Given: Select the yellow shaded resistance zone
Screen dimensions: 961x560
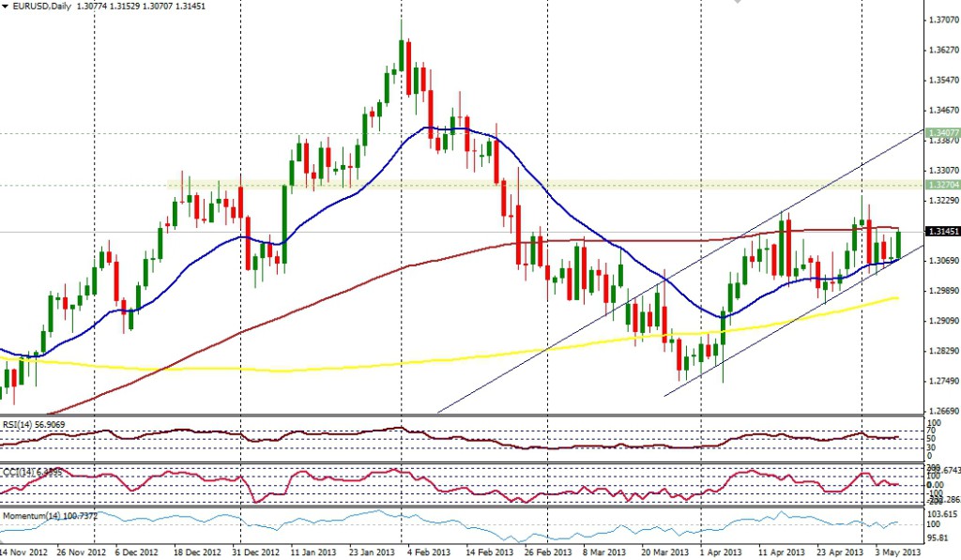Looking at the screenshot, I should point(544,184).
